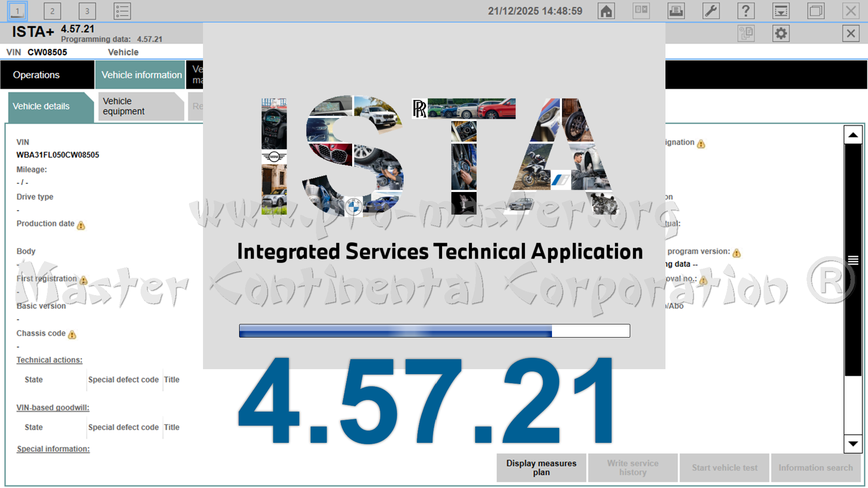This screenshot has width=868, height=488.
Task: Open the home screen via house icon
Action: (606, 11)
